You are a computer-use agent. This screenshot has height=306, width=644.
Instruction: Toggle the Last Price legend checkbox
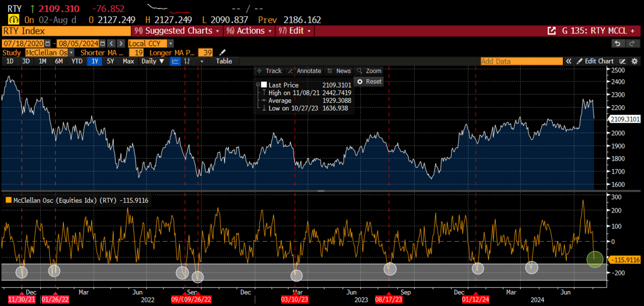[x=264, y=85]
